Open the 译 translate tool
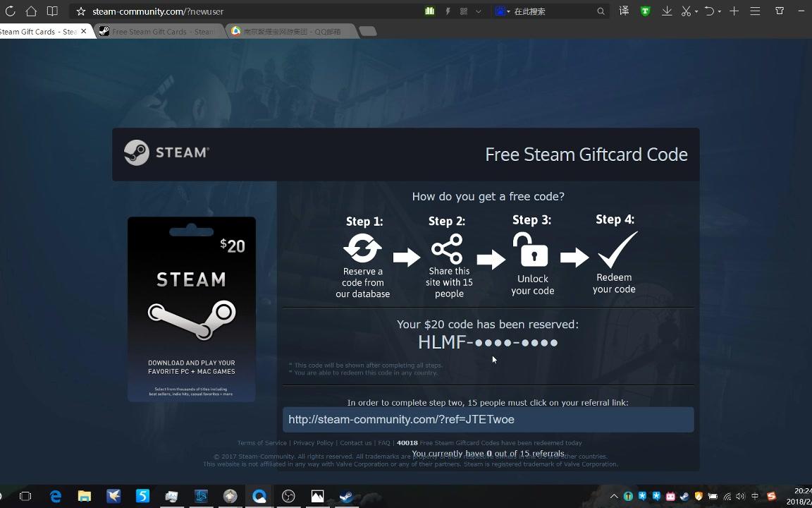This screenshot has height=508, width=812. tap(624, 11)
